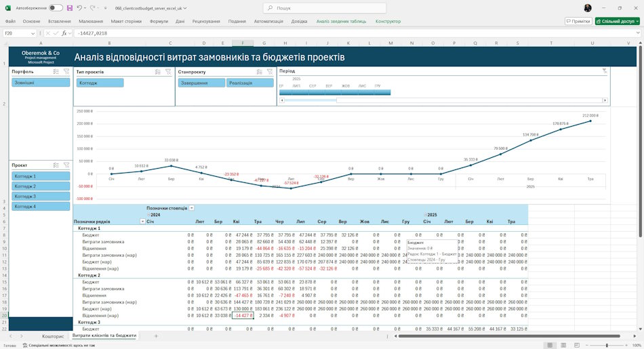Click the user profile avatar
644x349 pixels.
[x=588, y=8]
